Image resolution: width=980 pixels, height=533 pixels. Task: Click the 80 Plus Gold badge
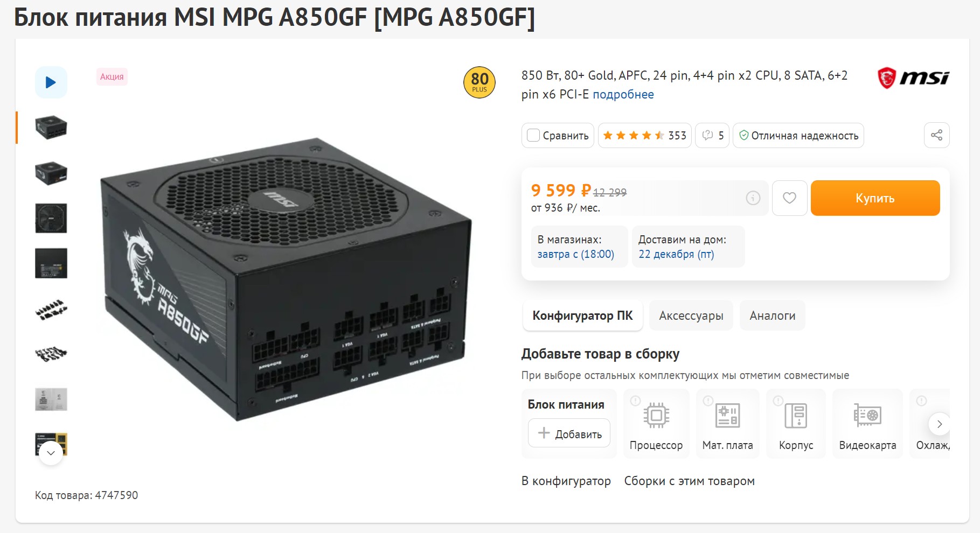[479, 82]
